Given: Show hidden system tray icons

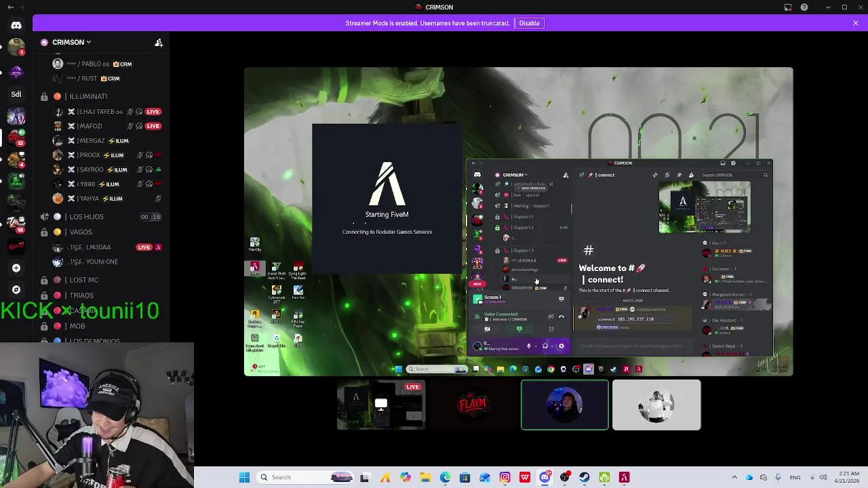Looking at the screenshot, I should (x=734, y=477).
